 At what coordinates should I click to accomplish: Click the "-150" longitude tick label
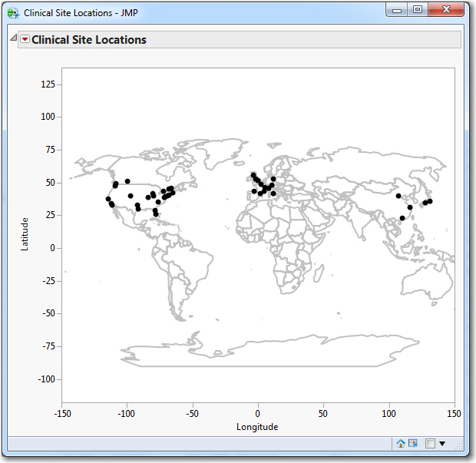point(62,414)
